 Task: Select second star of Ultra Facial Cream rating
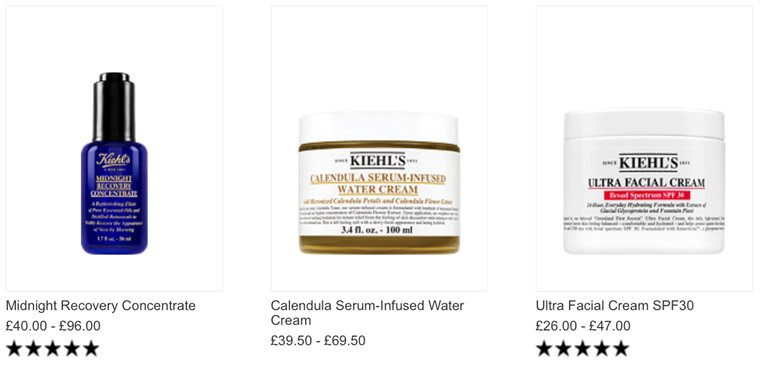coord(563,348)
